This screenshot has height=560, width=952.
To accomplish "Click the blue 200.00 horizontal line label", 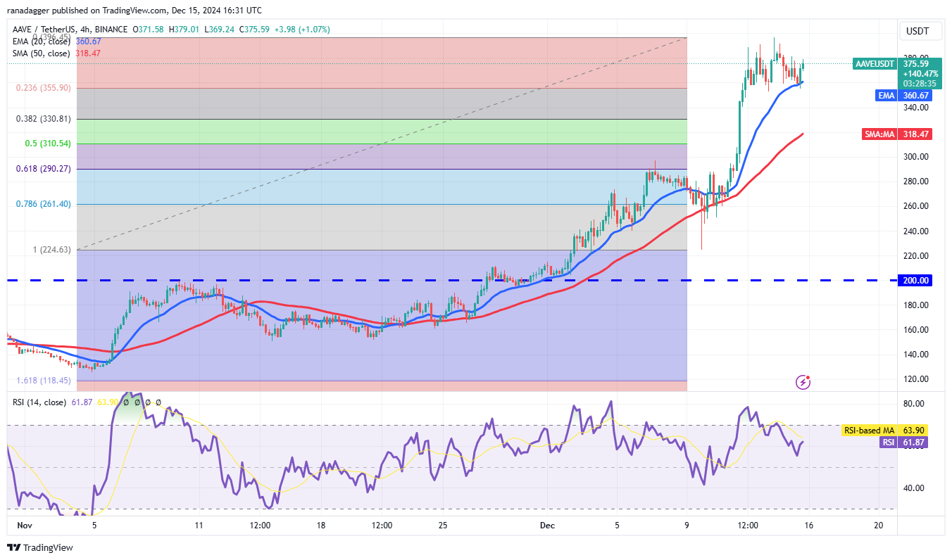I will pos(915,280).
